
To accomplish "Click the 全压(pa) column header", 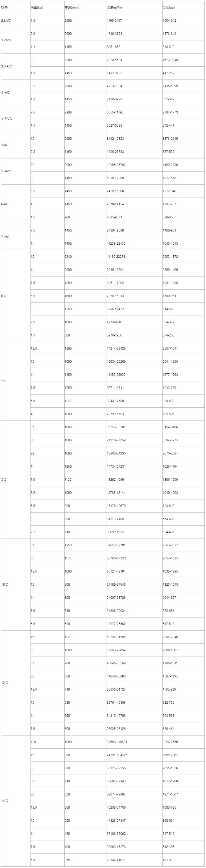I will coord(169,7).
